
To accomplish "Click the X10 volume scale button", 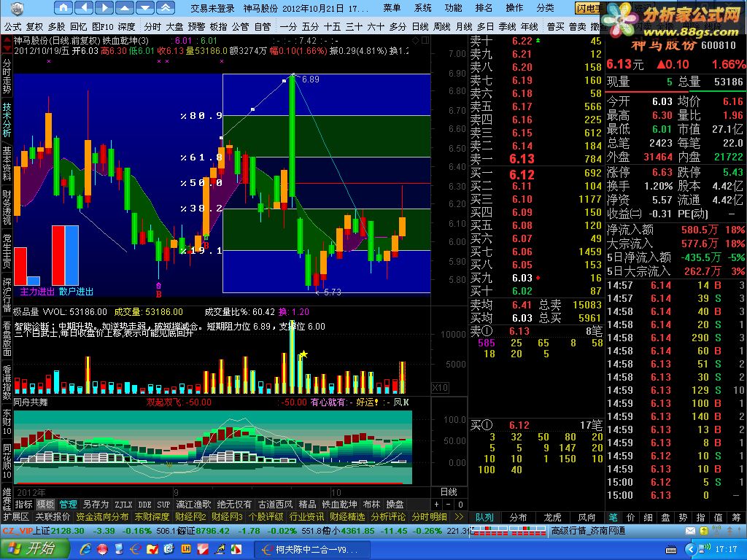I will (440, 388).
